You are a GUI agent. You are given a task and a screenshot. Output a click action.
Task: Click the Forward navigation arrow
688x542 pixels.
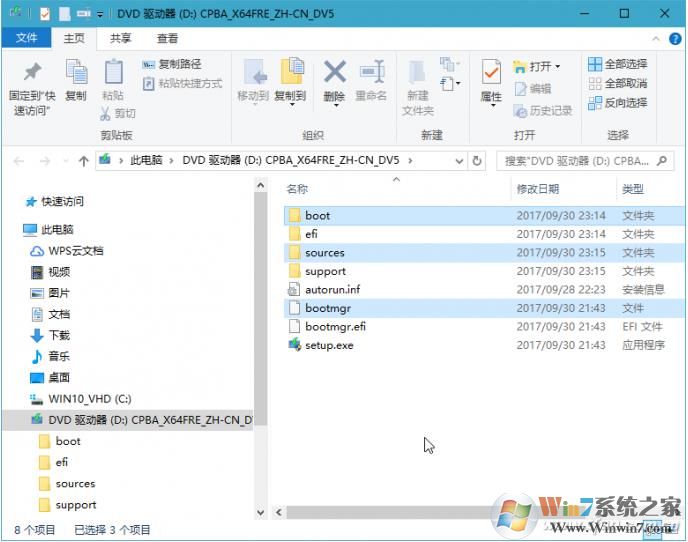(45, 162)
